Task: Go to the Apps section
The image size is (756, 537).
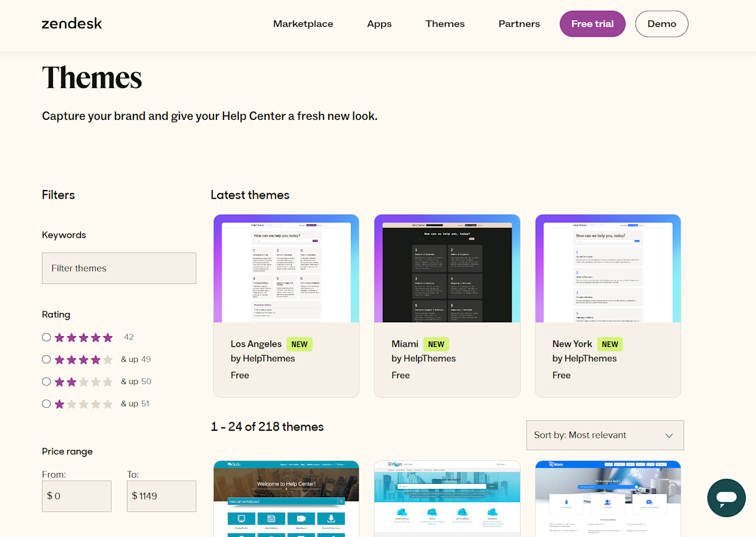Action: tap(379, 24)
